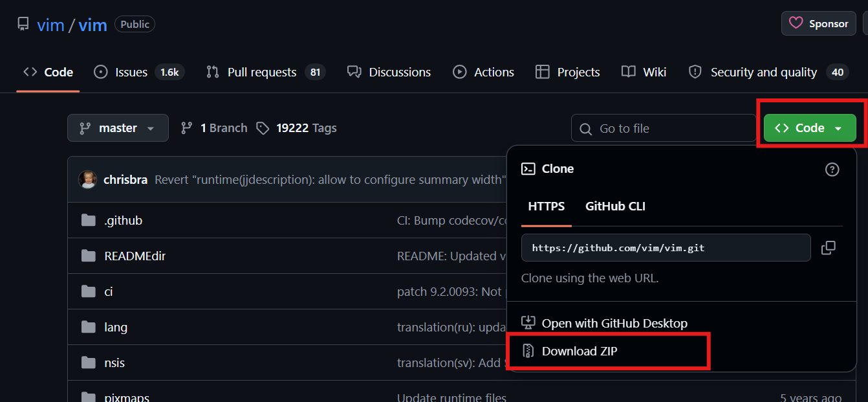
Task: Select the HTTPS clone tab
Action: (547, 207)
